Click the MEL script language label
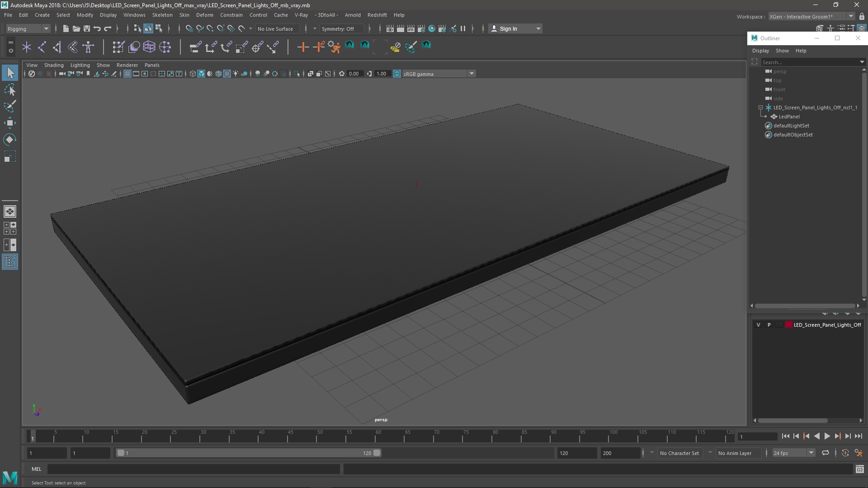Screen dimensions: 868x488 point(36,469)
